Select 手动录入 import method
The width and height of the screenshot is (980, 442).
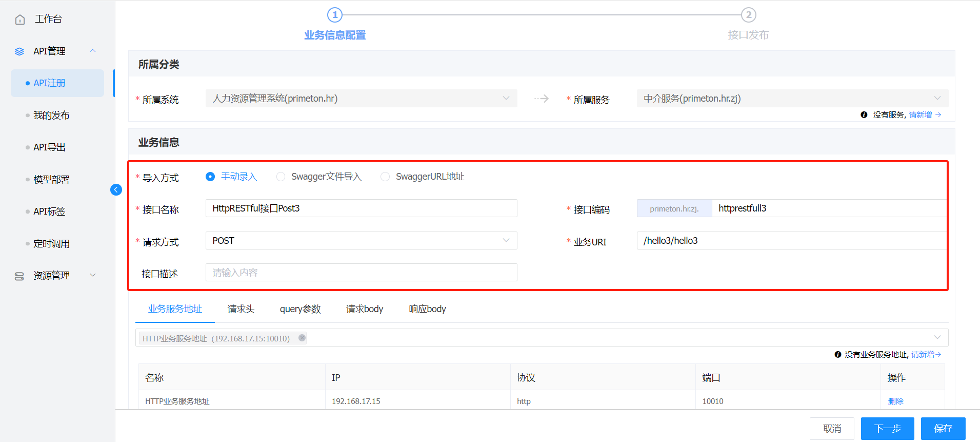(210, 177)
